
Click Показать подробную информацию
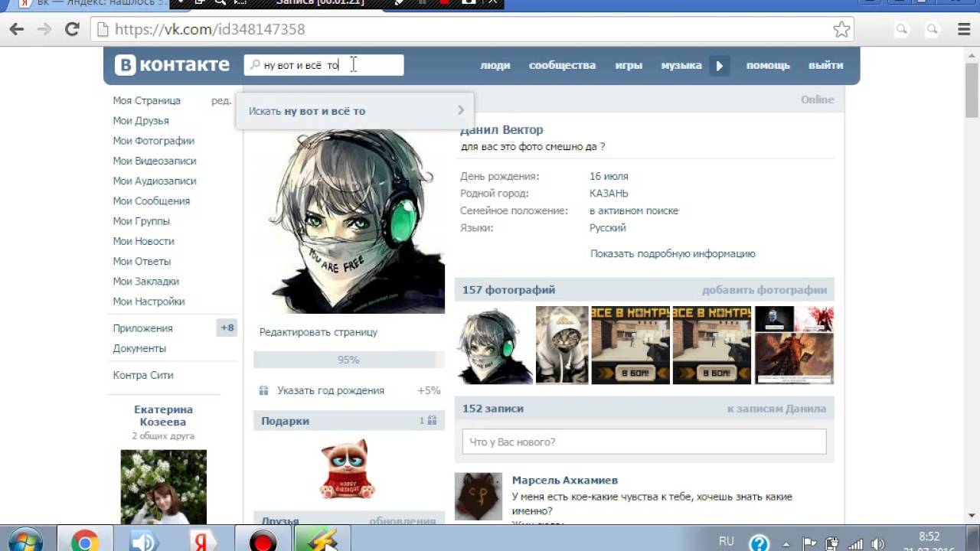point(673,253)
